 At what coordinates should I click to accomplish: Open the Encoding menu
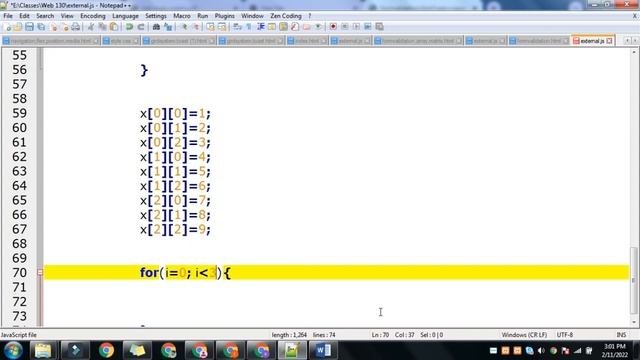(93, 16)
